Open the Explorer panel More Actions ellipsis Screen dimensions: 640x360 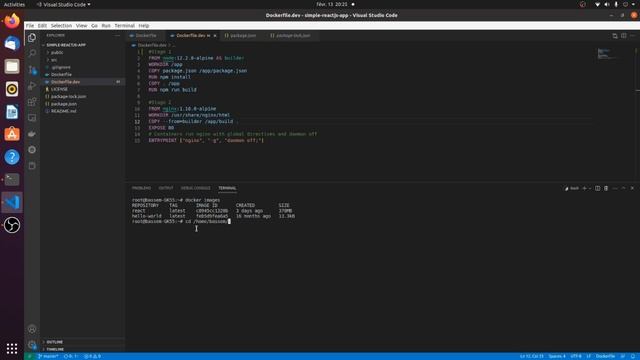tap(117, 36)
